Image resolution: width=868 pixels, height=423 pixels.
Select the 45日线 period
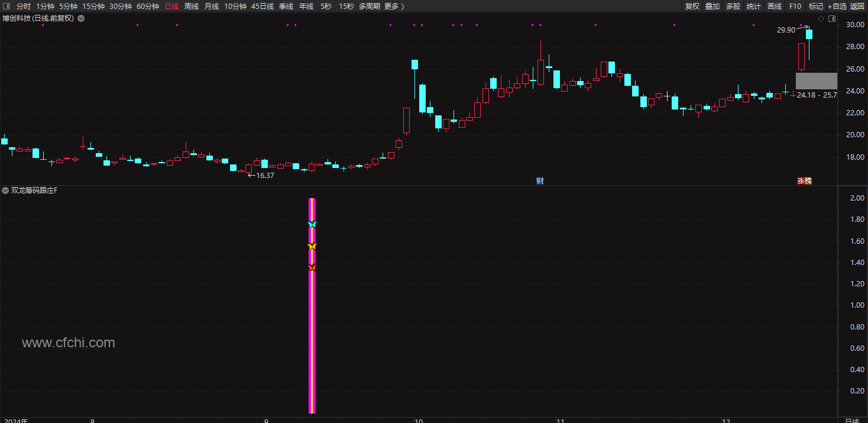point(263,7)
